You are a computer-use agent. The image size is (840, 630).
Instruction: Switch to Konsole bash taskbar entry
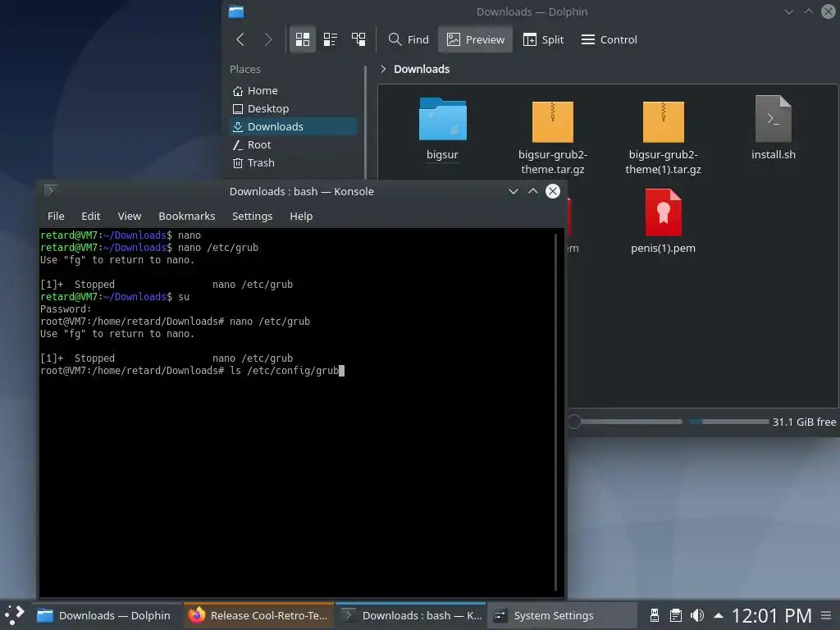[x=411, y=615]
